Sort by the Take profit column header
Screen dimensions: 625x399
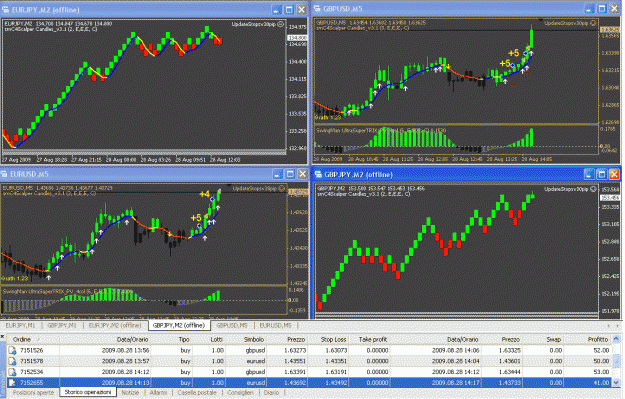coord(373,340)
